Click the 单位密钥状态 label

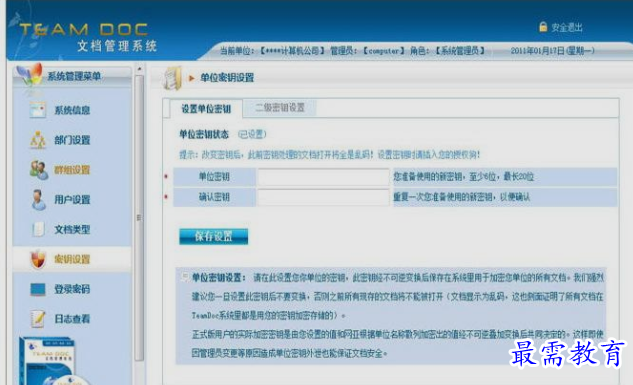pos(204,134)
